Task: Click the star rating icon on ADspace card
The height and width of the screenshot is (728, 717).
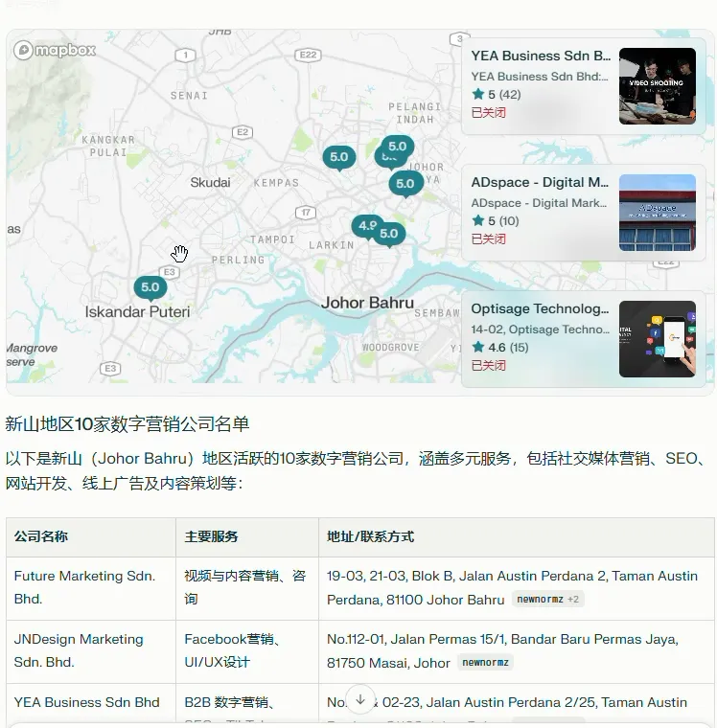Action: [477, 220]
